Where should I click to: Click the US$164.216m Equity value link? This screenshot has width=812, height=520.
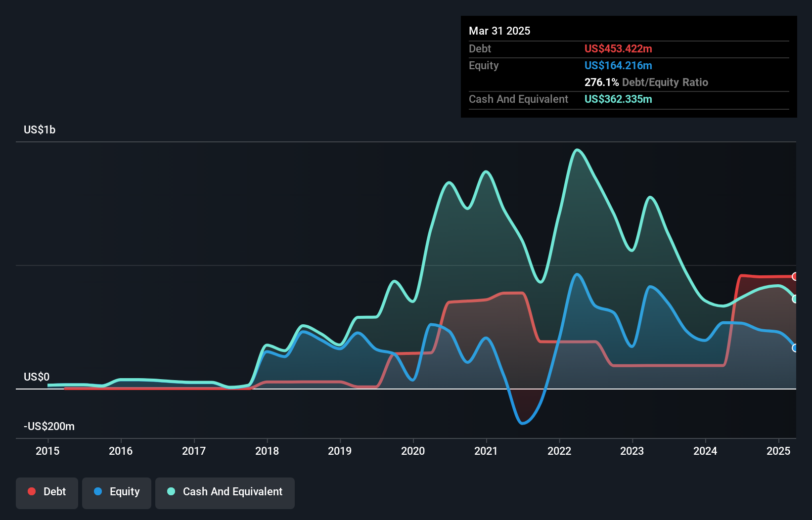click(x=619, y=65)
